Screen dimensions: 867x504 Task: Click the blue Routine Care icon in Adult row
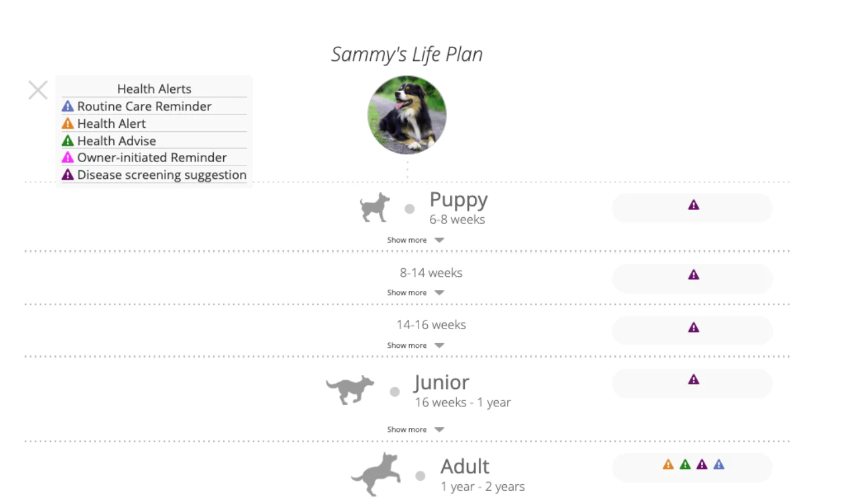click(x=719, y=465)
